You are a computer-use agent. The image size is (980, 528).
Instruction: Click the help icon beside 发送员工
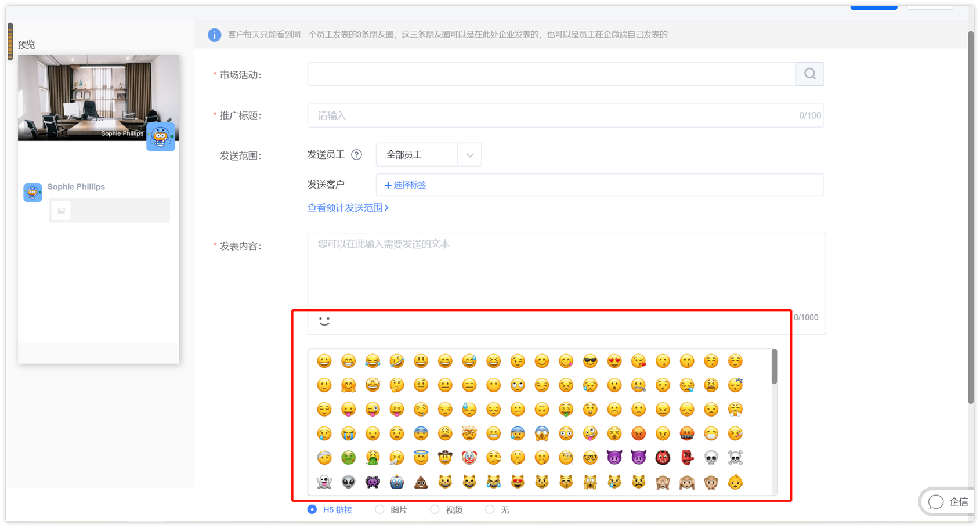[x=357, y=155]
